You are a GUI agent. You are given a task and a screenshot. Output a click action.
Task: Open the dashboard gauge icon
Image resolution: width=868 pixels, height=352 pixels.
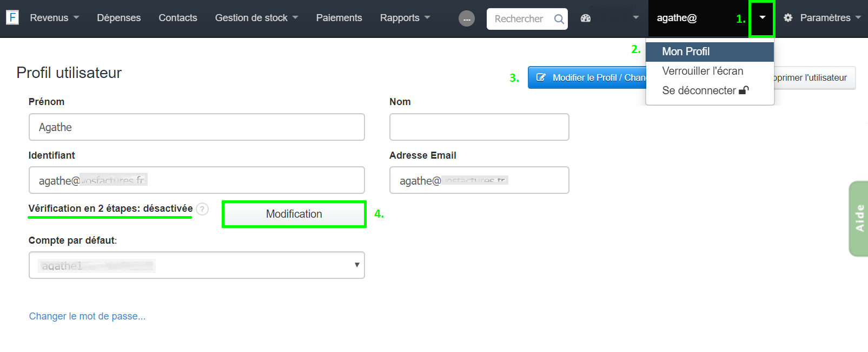586,18
